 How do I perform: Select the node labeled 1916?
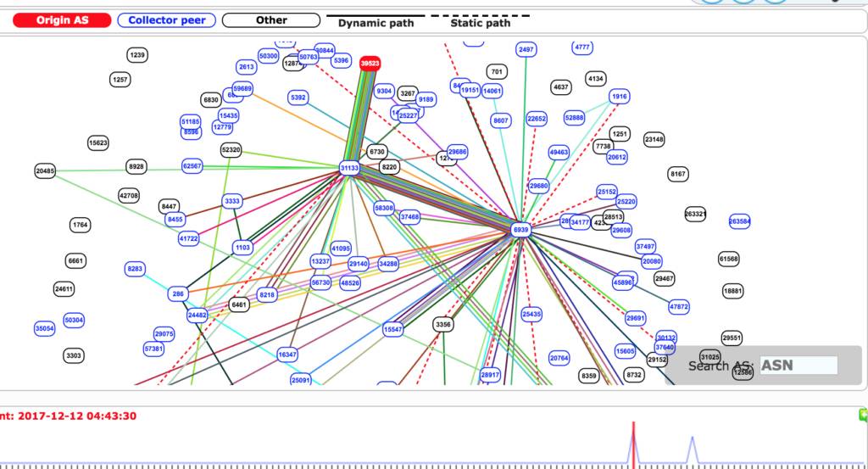[x=619, y=97]
